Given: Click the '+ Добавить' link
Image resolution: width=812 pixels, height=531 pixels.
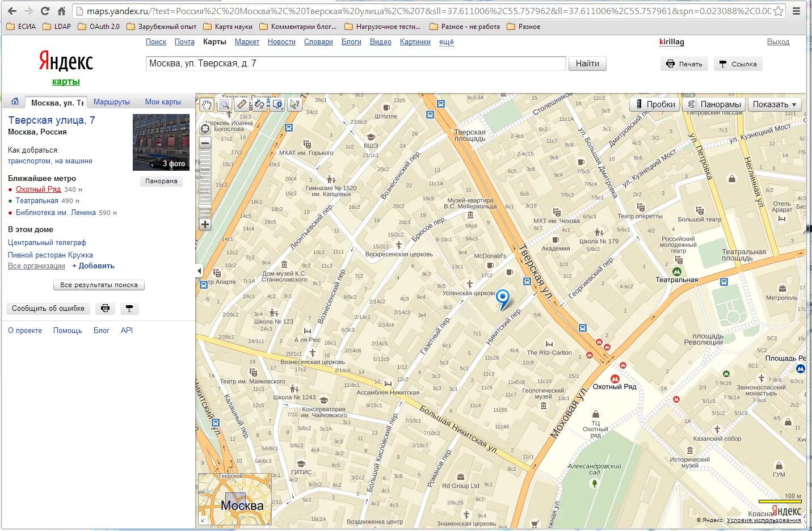Looking at the screenshot, I should click(x=93, y=266).
